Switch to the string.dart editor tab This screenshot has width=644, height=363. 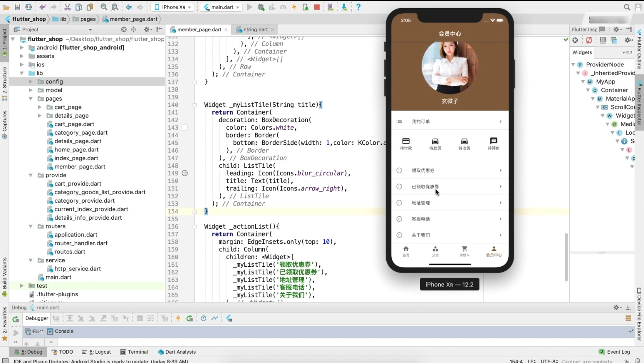click(255, 30)
